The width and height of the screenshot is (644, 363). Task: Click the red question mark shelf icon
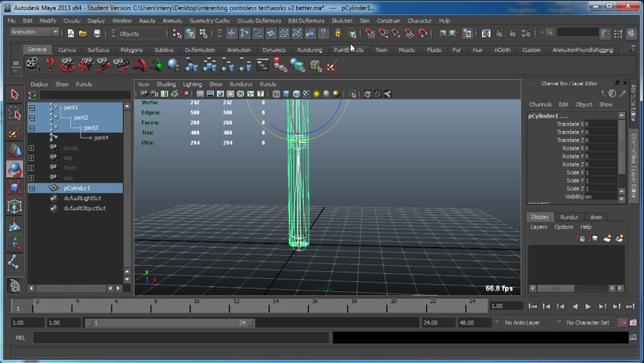[50, 65]
